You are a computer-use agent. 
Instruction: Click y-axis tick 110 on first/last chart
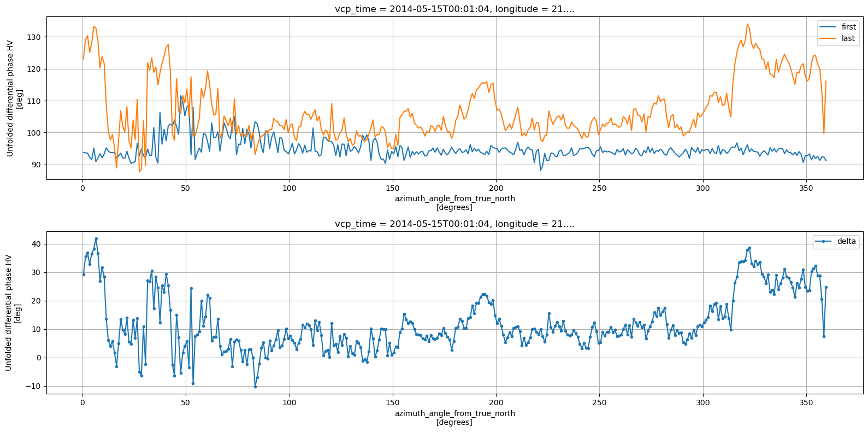point(34,101)
